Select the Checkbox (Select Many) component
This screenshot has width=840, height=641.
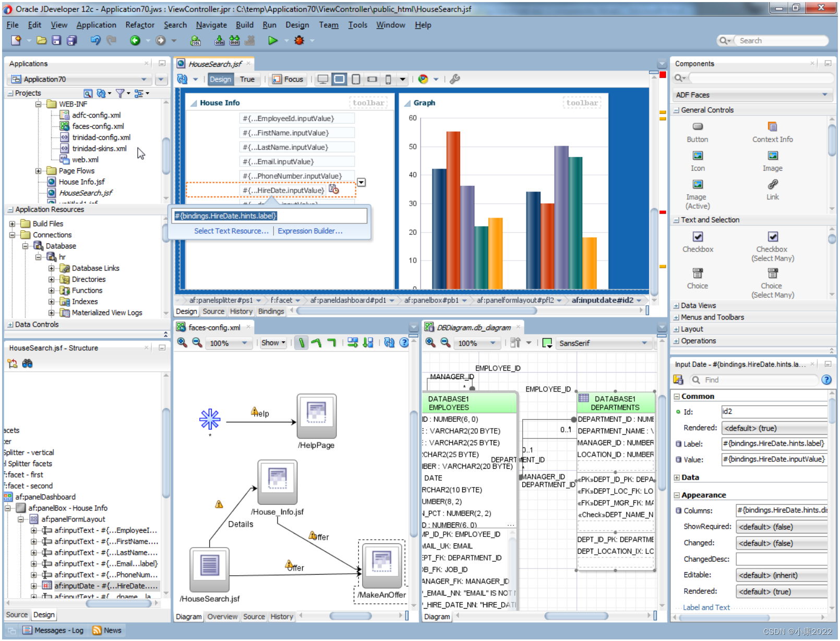[x=773, y=246]
